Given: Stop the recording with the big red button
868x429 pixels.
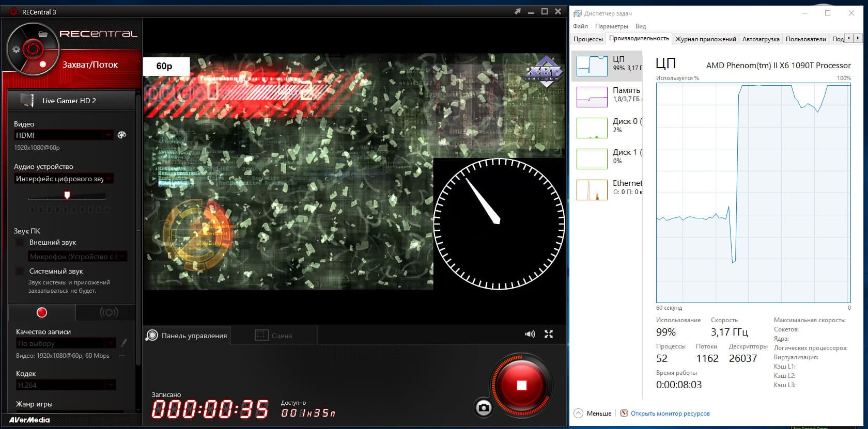Looking at the screenshot, I should click(521, 385).
